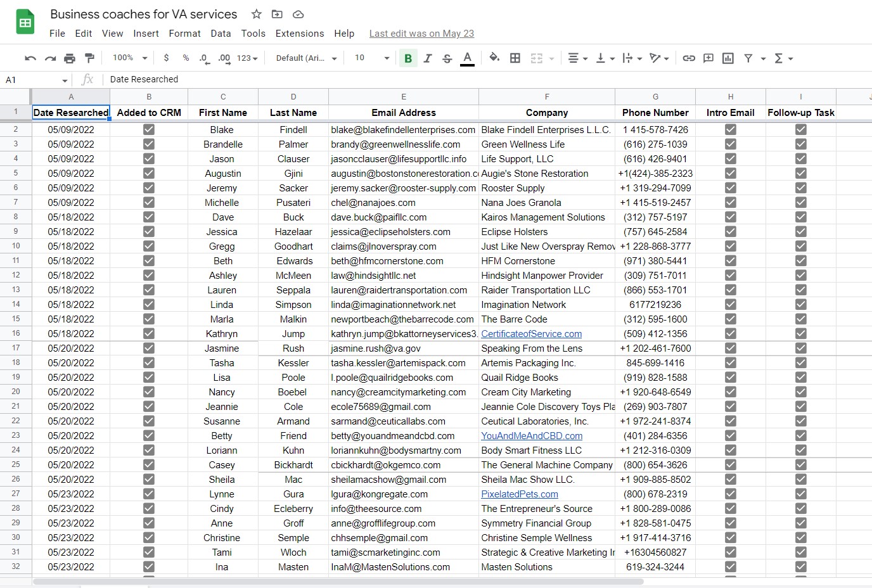The image size is (872, 588).
Task: Toggle Follow-up Task for Jasmine Rush
Action: [801, 348]
